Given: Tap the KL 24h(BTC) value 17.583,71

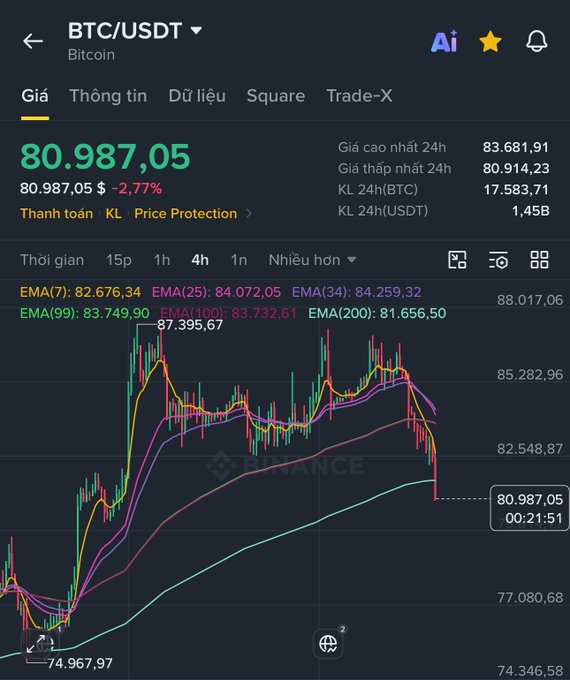Looking at the screenshot, I should pos(516,190).
